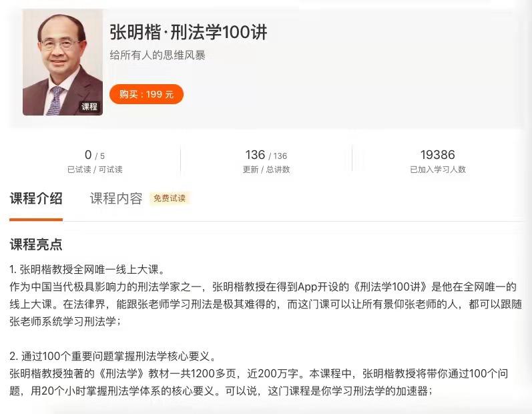This screenshot has height=414, width=532.
Task: Click the paragraph mentioning 得到App
Action: [266, 304]
